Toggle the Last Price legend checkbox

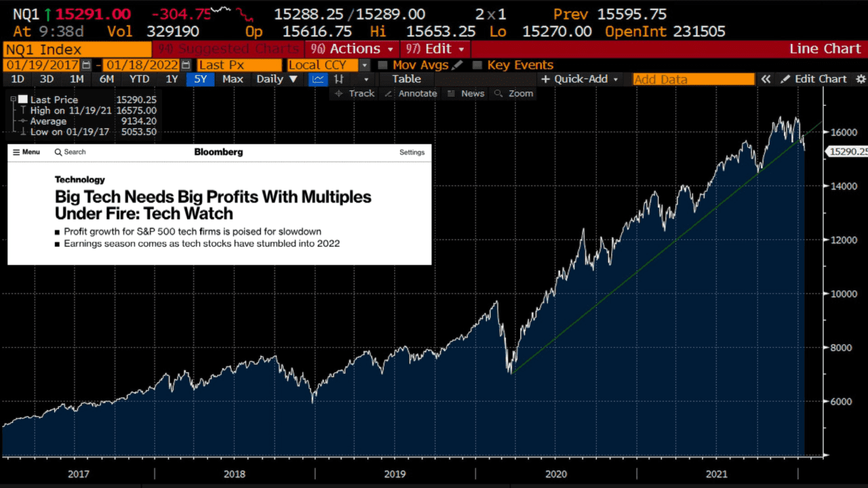22,100
